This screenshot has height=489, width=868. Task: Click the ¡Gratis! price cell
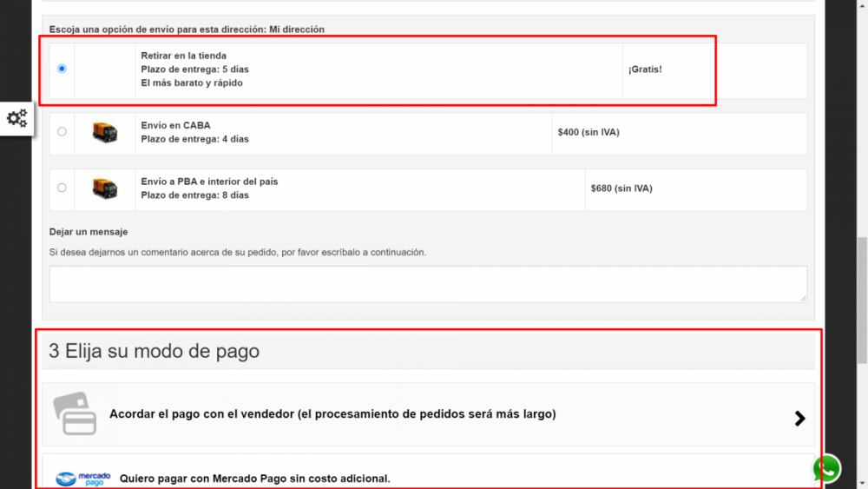[x=645, y=69]
